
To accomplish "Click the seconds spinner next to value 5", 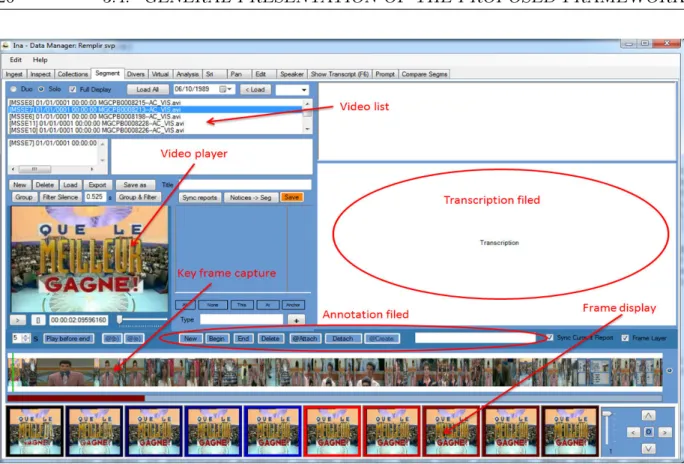I will pos(26,338).
